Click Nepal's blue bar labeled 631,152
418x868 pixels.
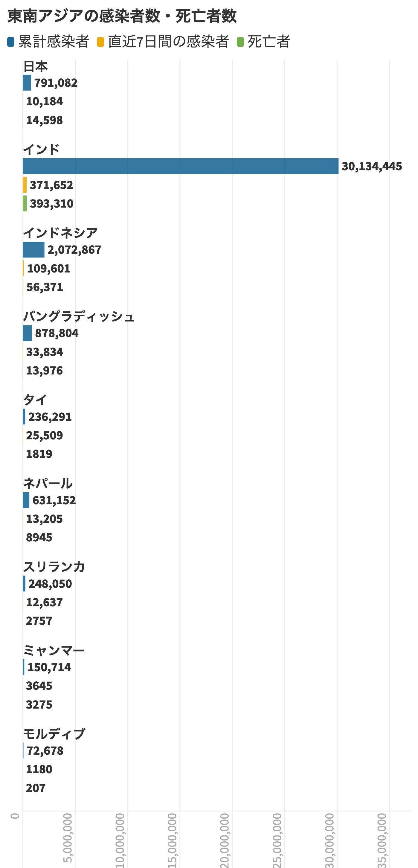pos(26,500)
